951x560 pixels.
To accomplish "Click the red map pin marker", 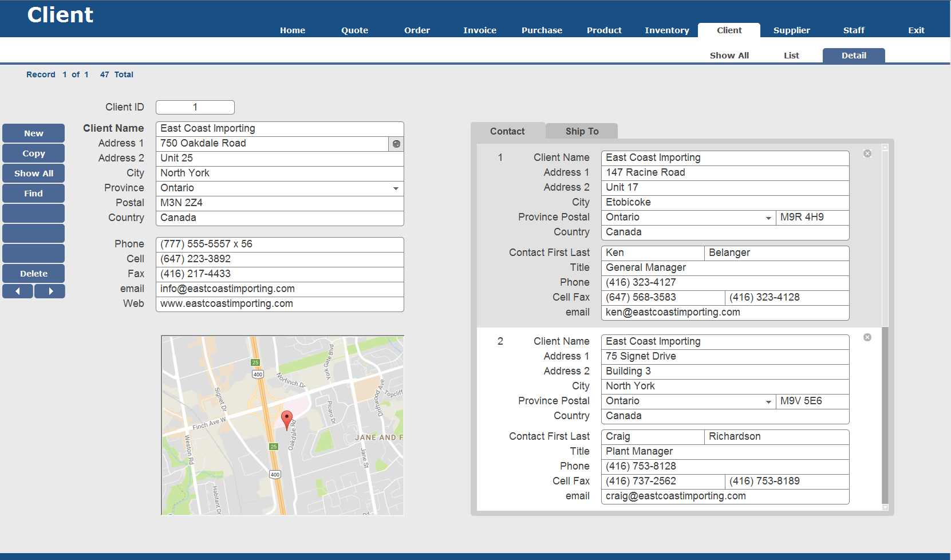I will pyautogui.click(x=287, y=419).
